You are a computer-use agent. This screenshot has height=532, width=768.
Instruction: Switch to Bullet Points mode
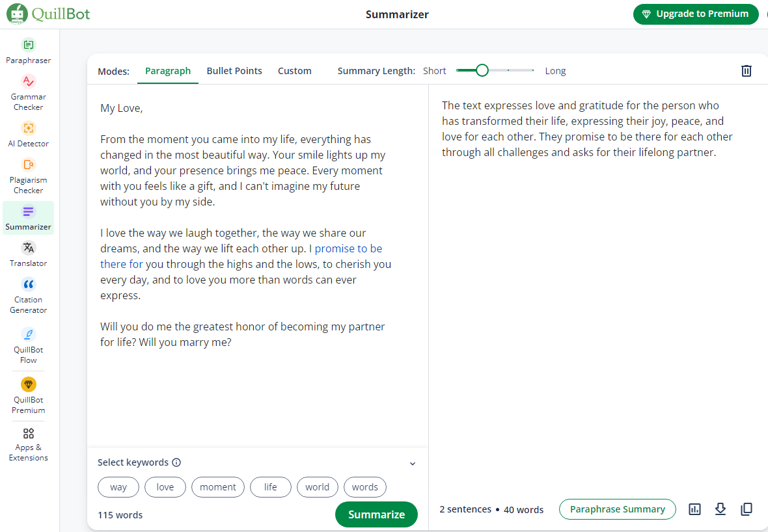(x=234, y=71)
